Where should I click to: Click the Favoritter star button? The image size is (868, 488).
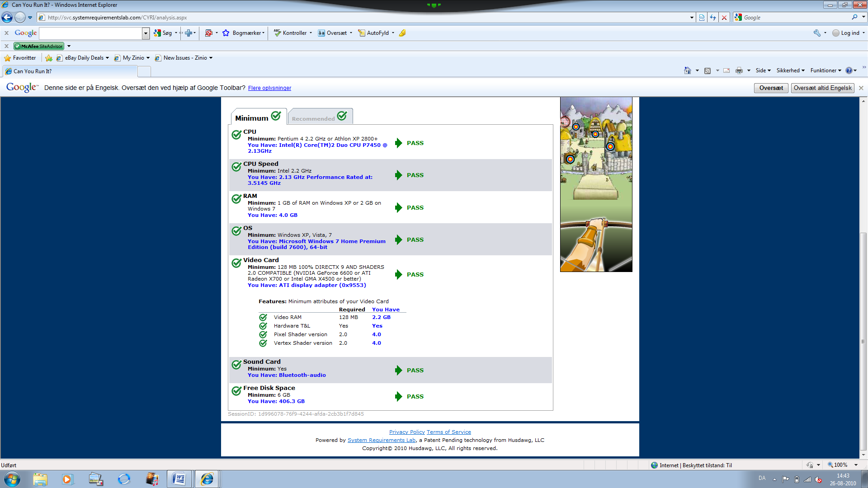(x=20, y=58)
